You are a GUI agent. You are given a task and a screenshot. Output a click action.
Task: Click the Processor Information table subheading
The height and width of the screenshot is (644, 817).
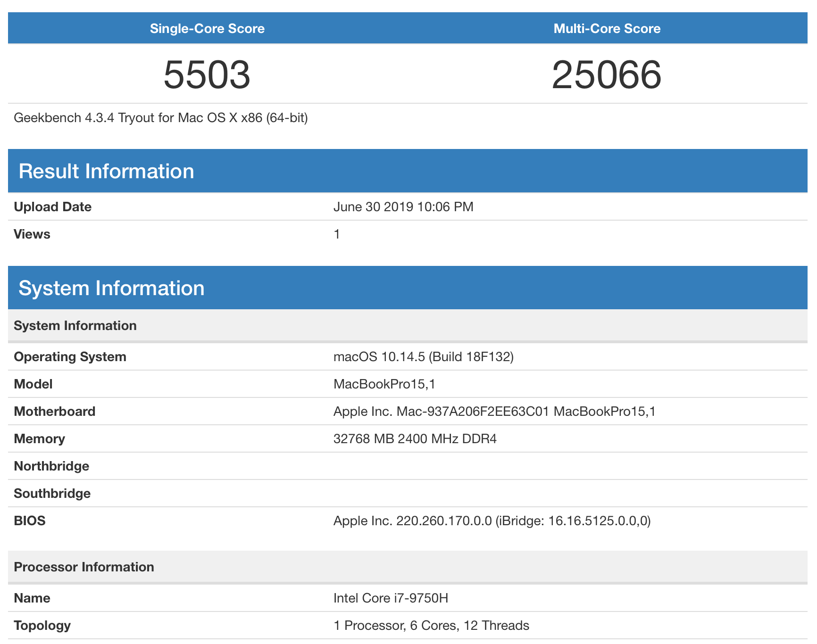408,567
